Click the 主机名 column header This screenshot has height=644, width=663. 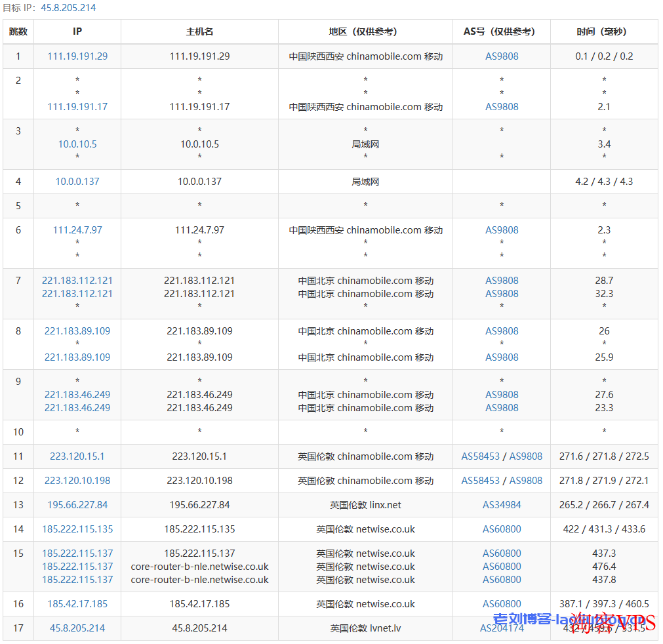tap(199, 31)
